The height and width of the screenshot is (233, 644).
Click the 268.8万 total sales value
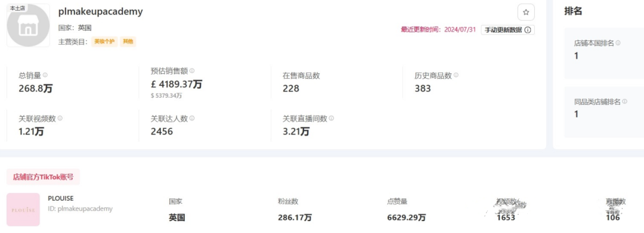[36, 88]
